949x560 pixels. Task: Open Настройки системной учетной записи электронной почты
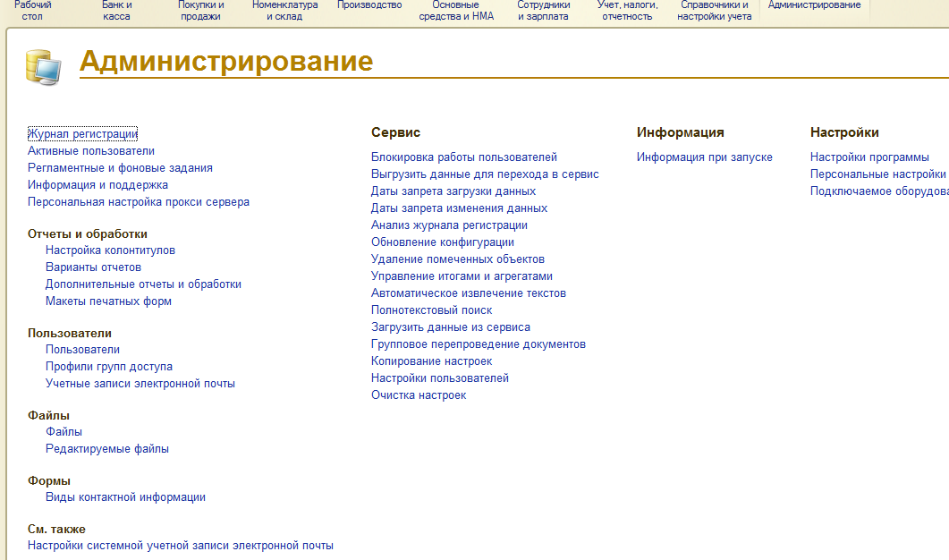pos(181,546)
